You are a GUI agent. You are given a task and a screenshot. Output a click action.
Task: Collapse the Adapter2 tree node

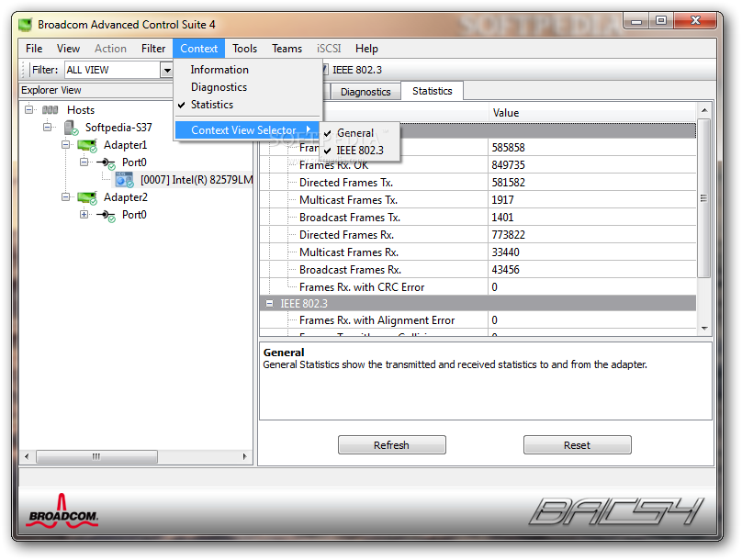pos(66,197)
